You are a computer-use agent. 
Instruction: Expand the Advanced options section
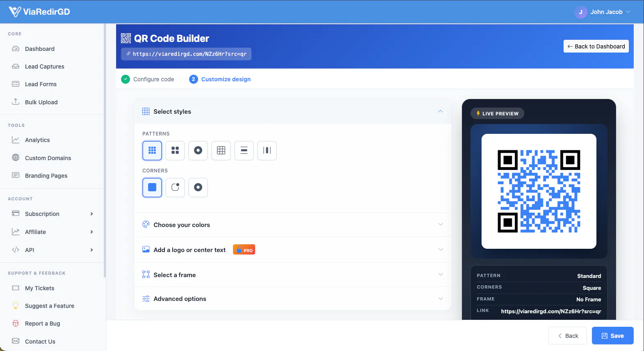tap(293, 298)
